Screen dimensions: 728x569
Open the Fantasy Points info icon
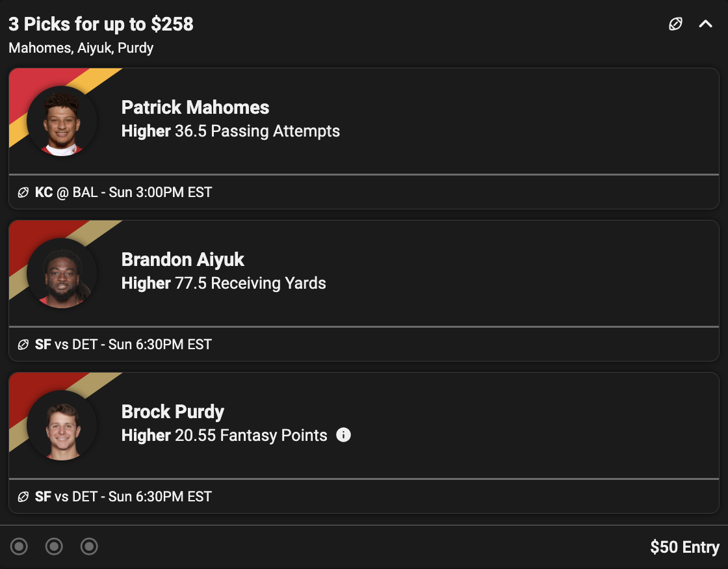tap(343, 435)
